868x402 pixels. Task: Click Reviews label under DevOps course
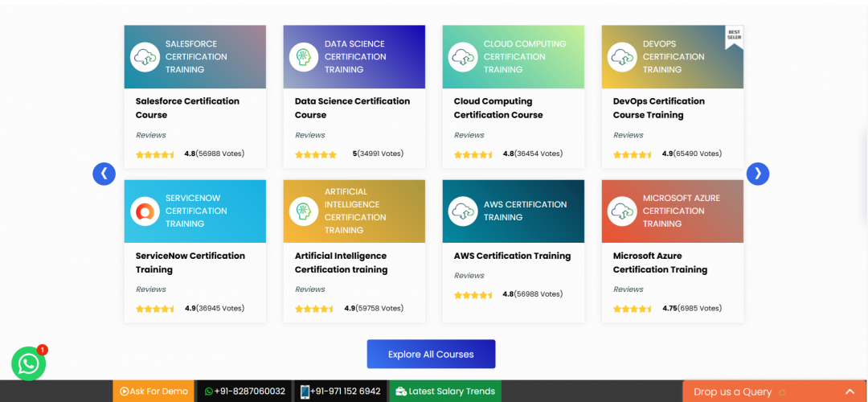628,135
